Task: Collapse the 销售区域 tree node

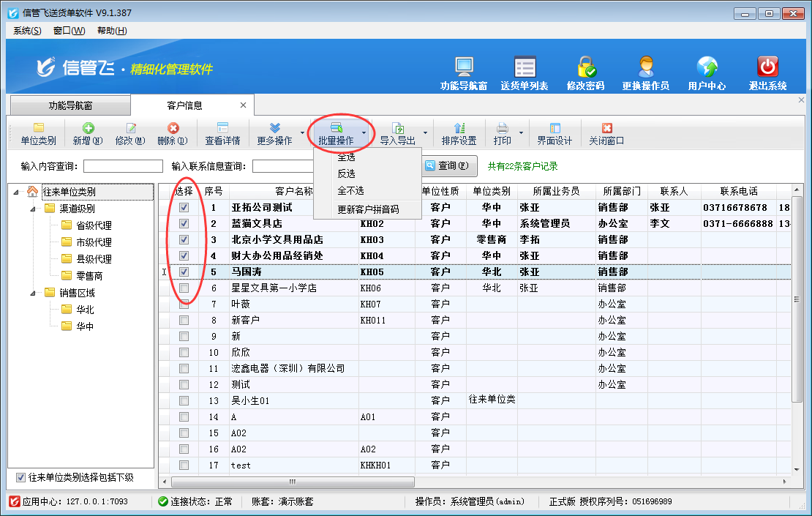Action: coord(34,293)
